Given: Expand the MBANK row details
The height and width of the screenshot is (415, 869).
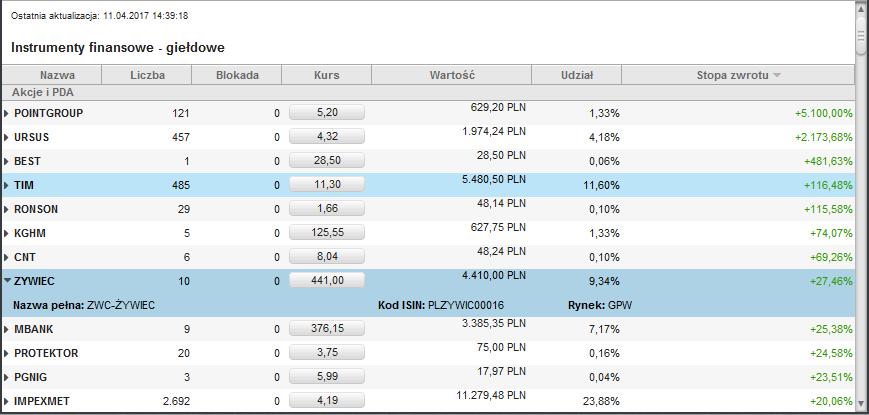Looking at the screenshot, I should pyautogui.click(x=7, y=329).
